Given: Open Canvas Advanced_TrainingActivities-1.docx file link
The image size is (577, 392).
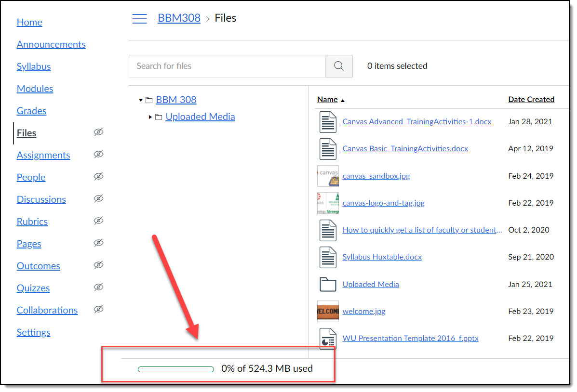Looking at the screenshot, I should tap(417, 122).
